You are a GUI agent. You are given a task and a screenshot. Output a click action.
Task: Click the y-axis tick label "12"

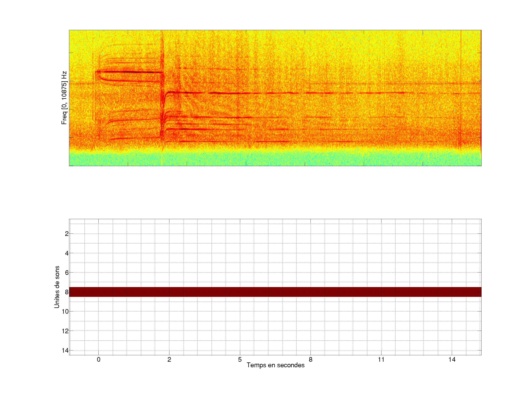[65, 331]
